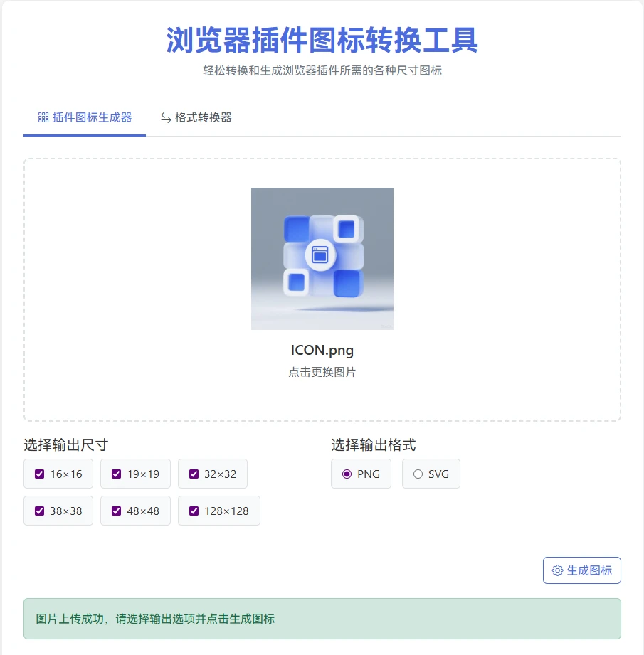
Task: Open the 插件图标生成器 tab
Action: [x=84, y=117]
